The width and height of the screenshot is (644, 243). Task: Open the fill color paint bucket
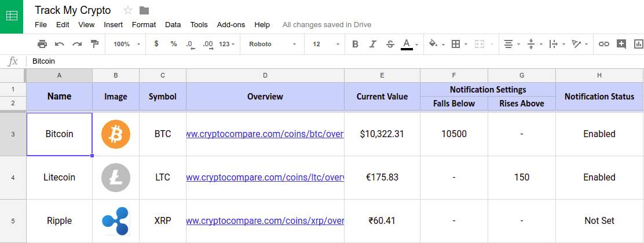click(x=436, y=44)
